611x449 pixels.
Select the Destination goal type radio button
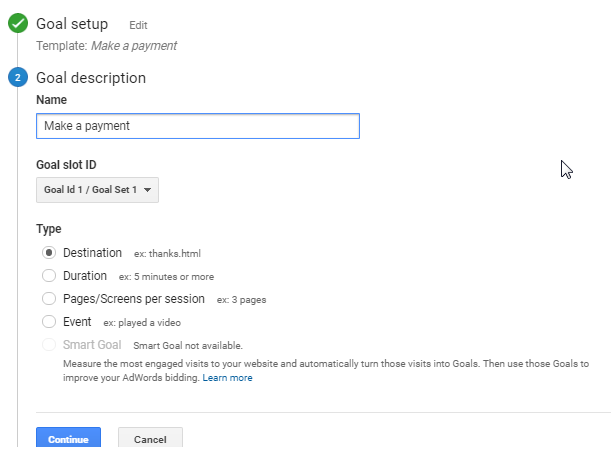(x=49, y=253)
